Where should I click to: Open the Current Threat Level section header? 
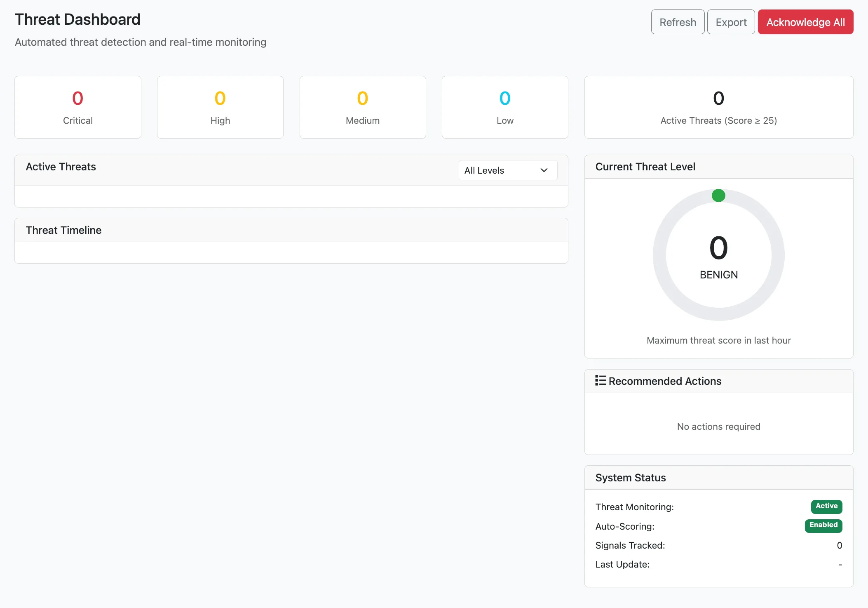(645, 167)
